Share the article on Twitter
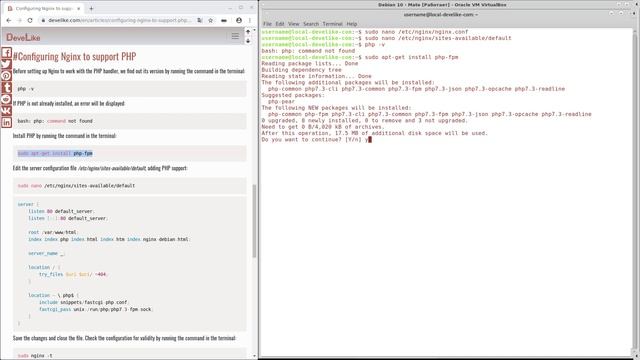The image size is (640, 360). pyautogui.click(x=6, y=64)
